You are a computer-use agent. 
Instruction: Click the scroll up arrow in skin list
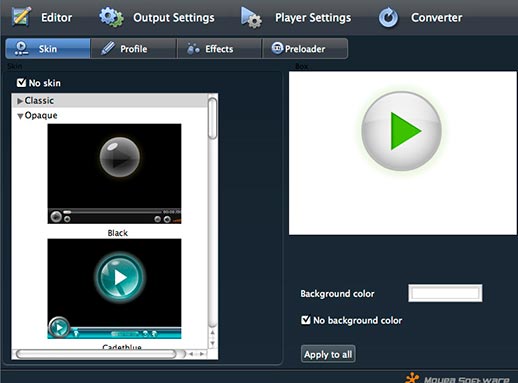pyautogui.click(x=212, y=333)
